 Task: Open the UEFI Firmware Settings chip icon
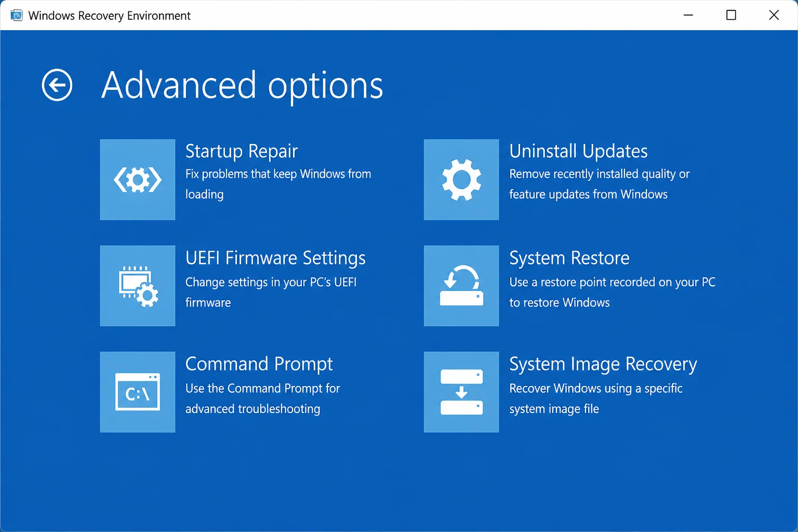[138, 286]
